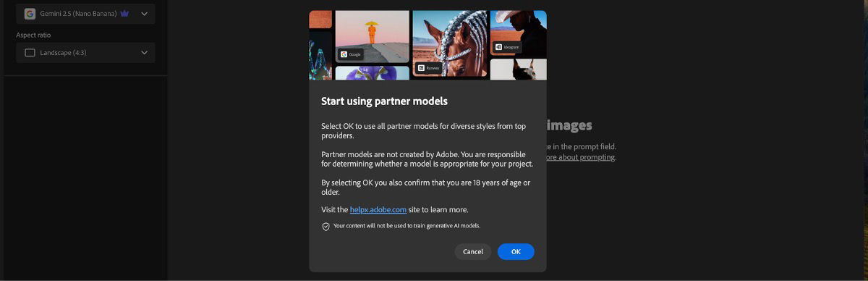Click the 'Aspect ratio' label
868x281 pixels.
tap(33, 35)
